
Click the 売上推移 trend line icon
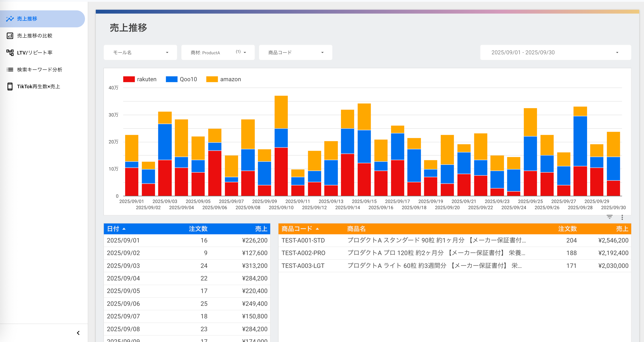(x=10, y=19)
